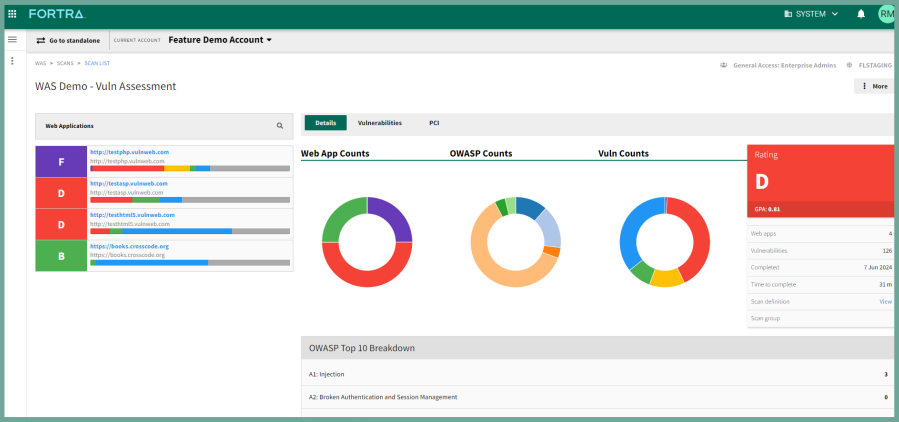Click the severity bar under testphp.vulnweb.com
This screenshot has width=899, height=422.
(190, 169)
